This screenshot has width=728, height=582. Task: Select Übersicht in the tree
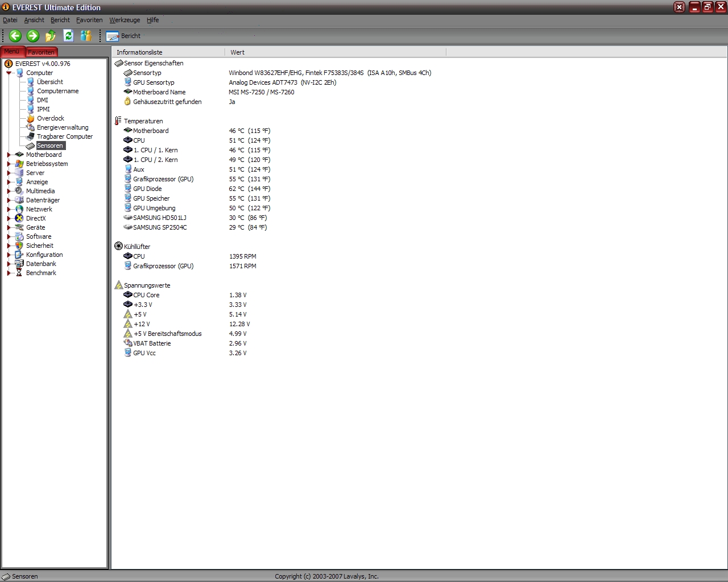(x=50, y=82)
